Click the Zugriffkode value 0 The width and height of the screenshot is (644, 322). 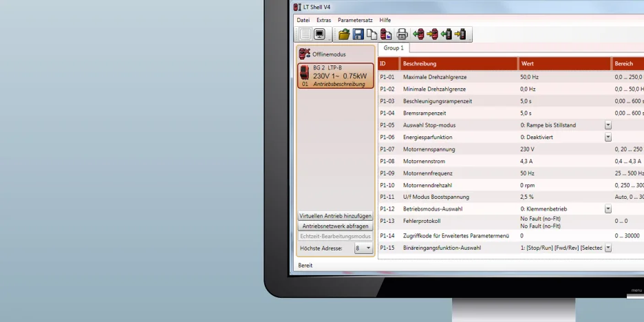(522, 236)
